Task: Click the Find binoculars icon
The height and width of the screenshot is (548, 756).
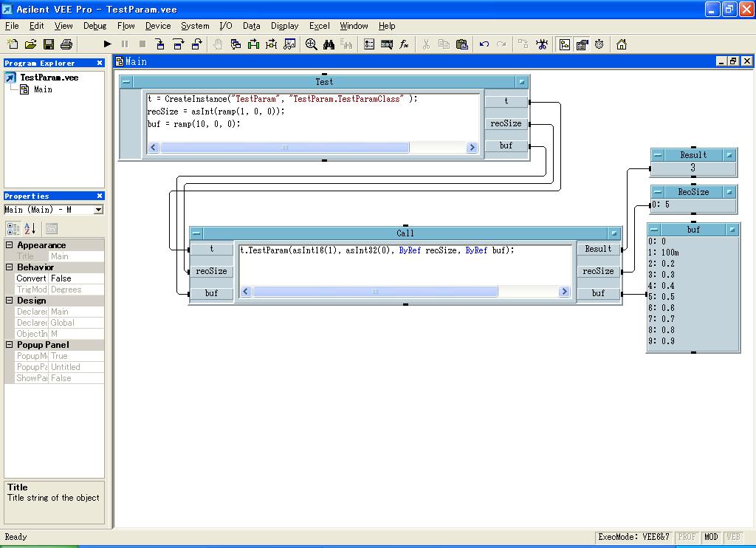Action: tap(329, 44)
